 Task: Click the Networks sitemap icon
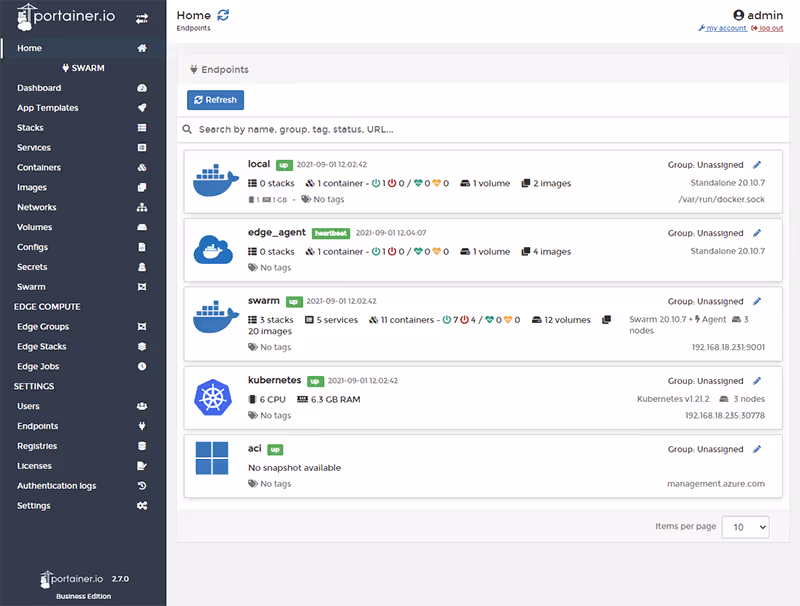(x=142, y=207)
